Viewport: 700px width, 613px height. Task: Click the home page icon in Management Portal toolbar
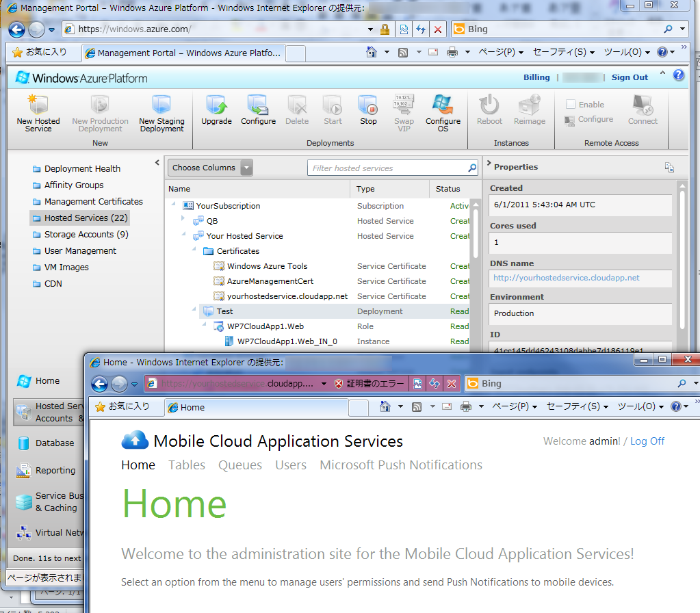(372, 52)
